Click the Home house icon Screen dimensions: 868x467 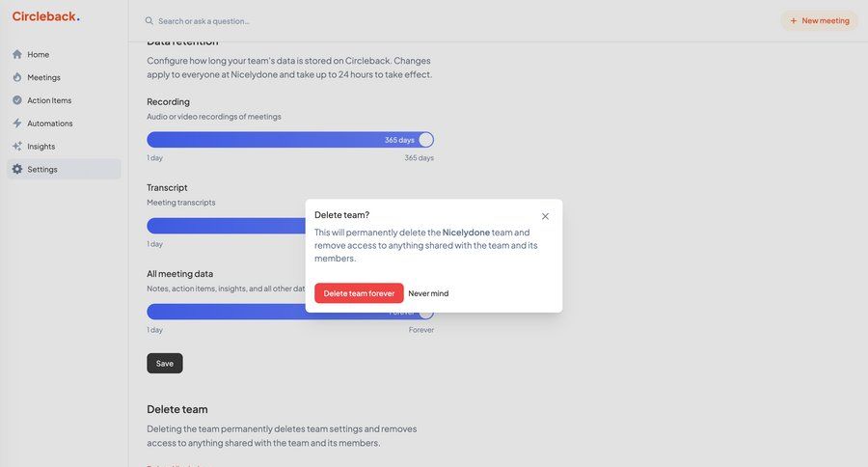click(17, 55)
